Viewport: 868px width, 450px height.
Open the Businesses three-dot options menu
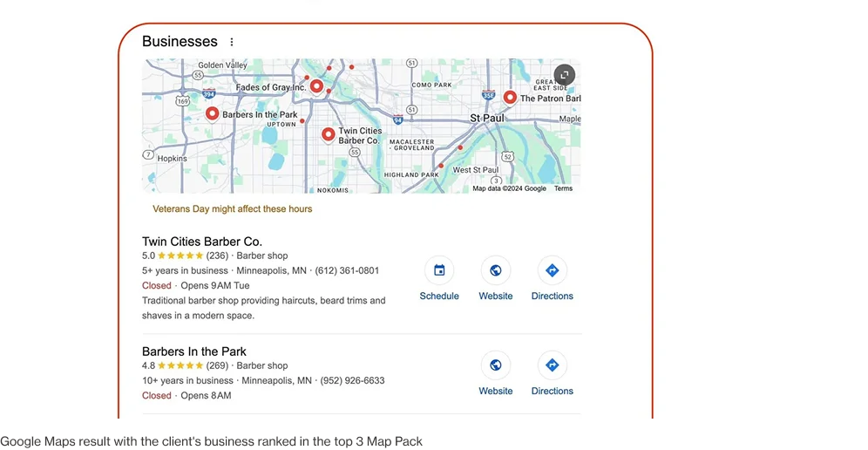click(232, 42)
